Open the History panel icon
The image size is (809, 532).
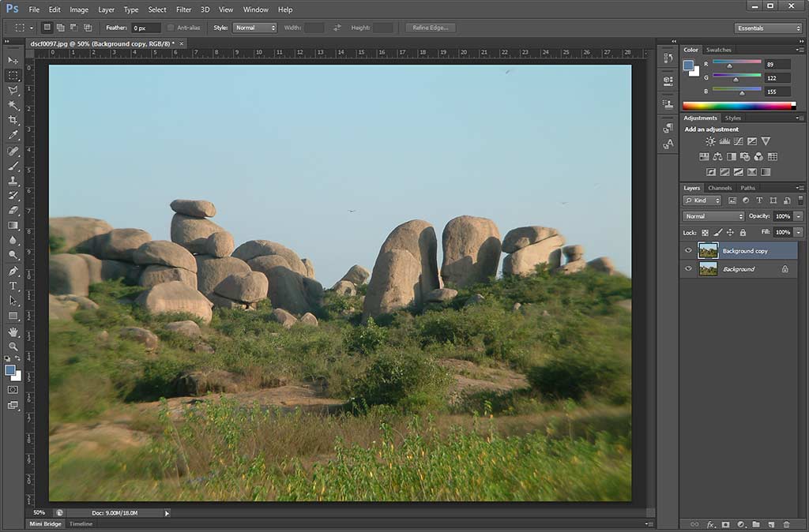[x=668, y=58]
